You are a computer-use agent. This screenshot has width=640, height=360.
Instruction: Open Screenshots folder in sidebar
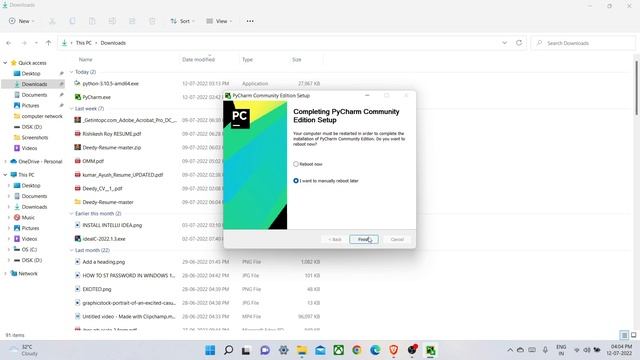click(x=35, y=138)
